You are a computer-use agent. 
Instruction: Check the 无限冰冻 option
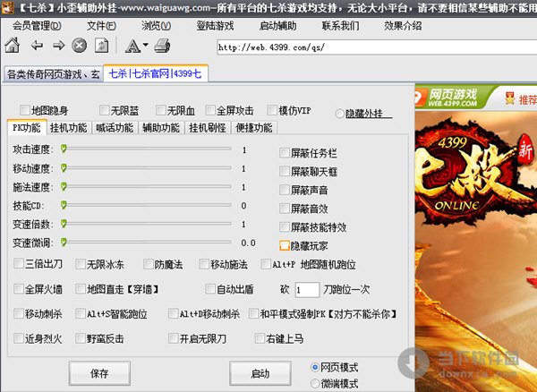[x=81, y=264]
